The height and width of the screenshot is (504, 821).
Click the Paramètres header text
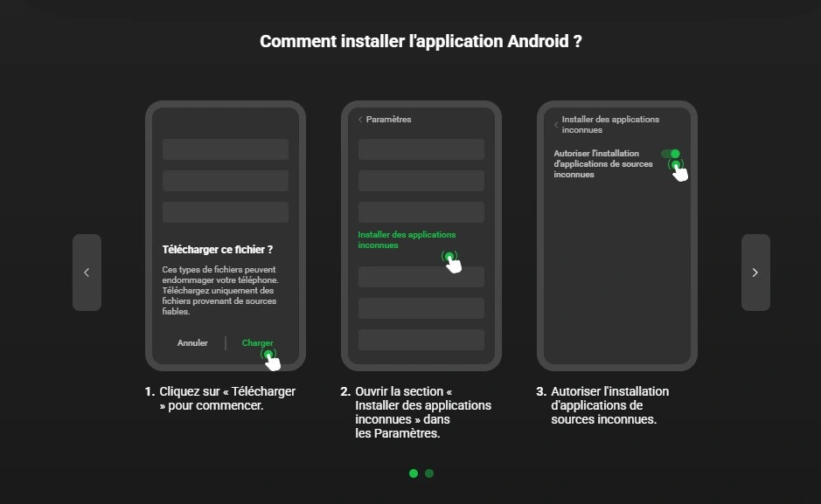tap(388, 120)
